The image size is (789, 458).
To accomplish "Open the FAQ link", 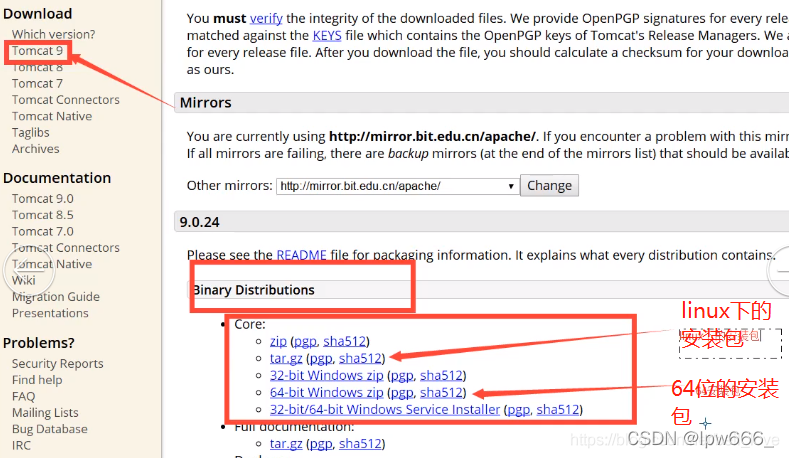I will tap(24, 396).
